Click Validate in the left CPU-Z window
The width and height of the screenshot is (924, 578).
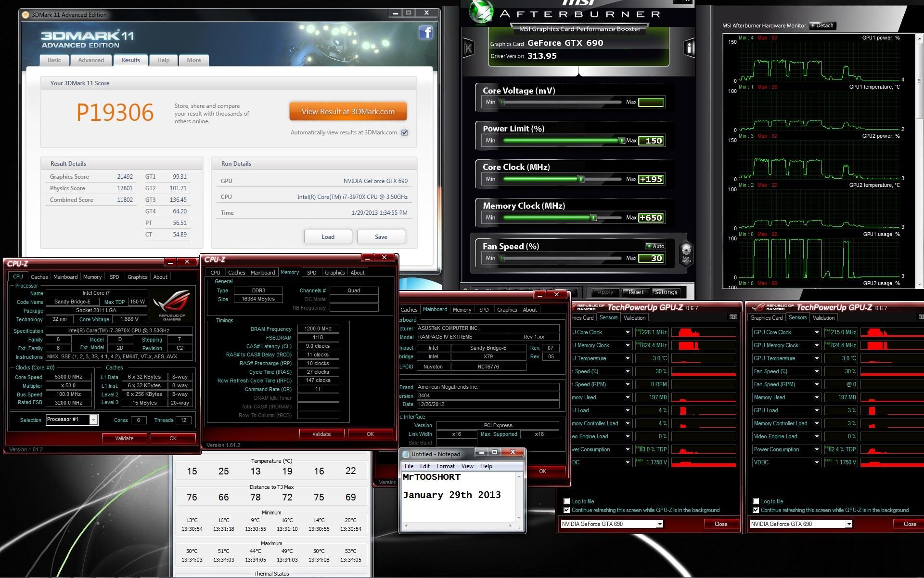coord(124,438)
